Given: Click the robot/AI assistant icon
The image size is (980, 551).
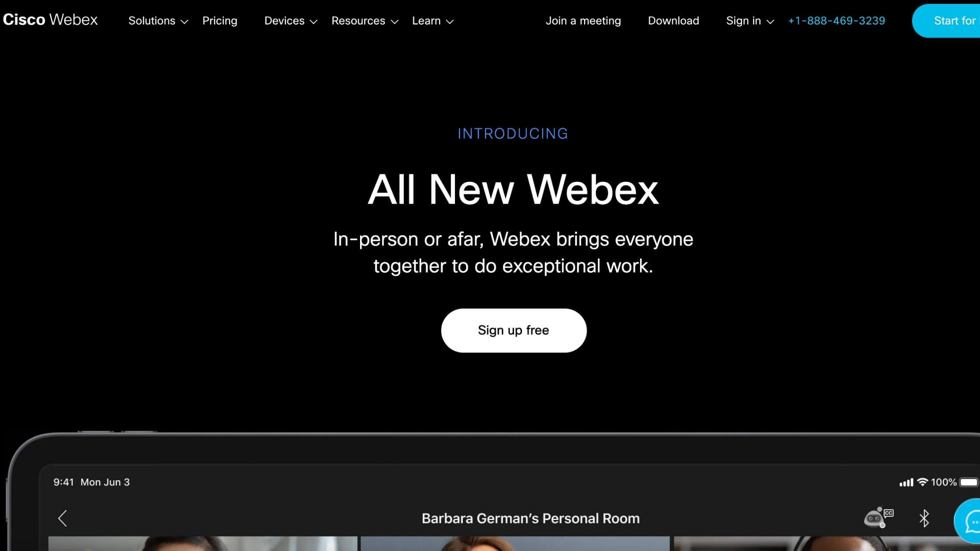Looking at the screenshot, I should (874, 518).
